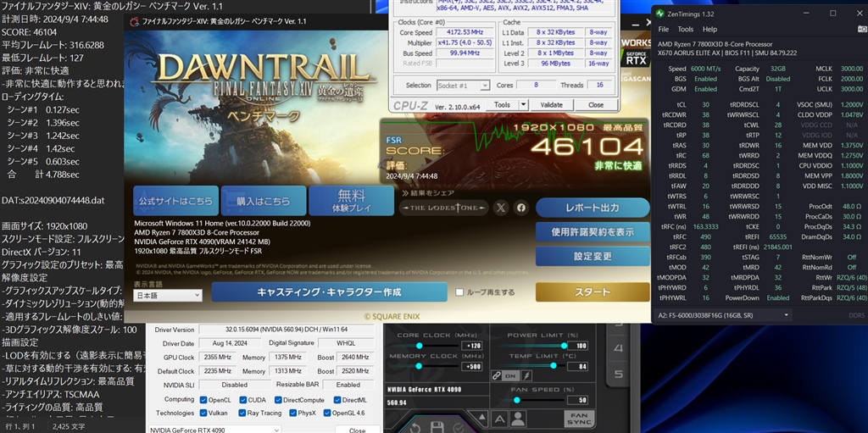Adjust the Core Clock slider handle
Screen dimensions: 868x433
419,346
